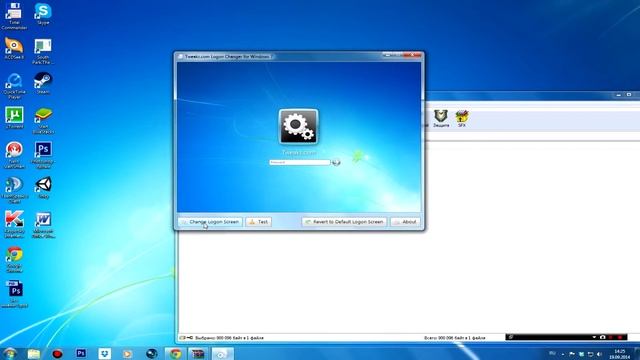
Task: Open the Total Commander desktop shortcut
Action: coord(14,16)
